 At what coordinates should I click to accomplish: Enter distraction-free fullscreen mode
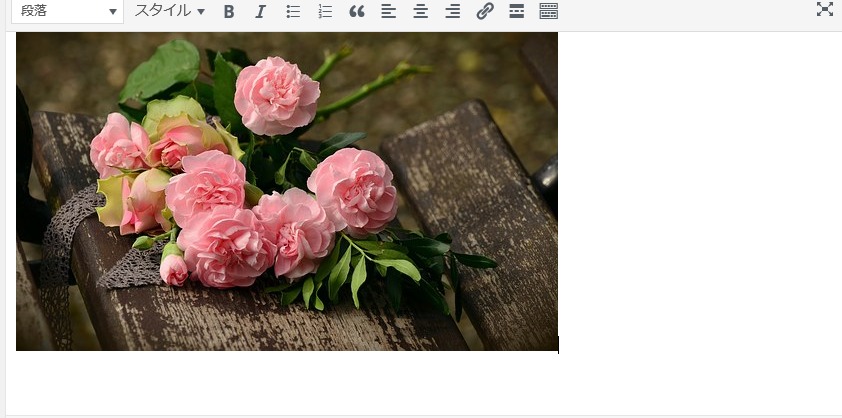pos(825,9)
